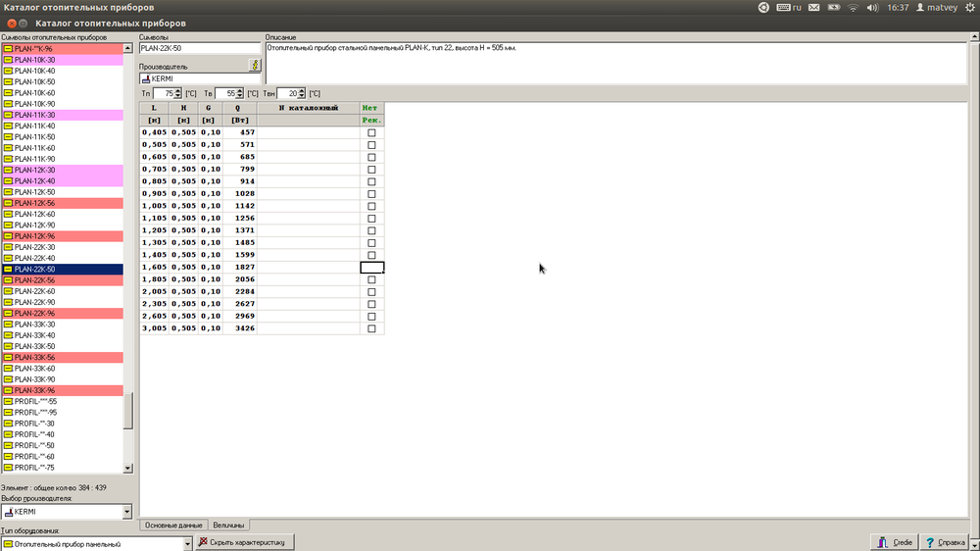
Task: Expand the Тип оборудования dropdown
Action: pos(186,543)
